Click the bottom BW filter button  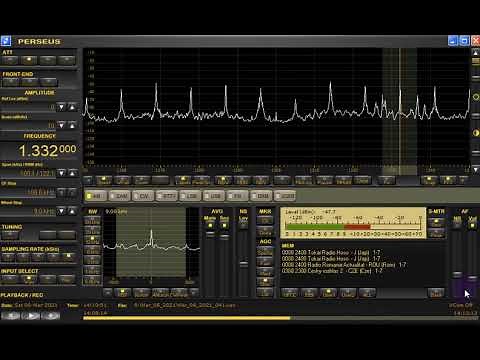[92, 281]
